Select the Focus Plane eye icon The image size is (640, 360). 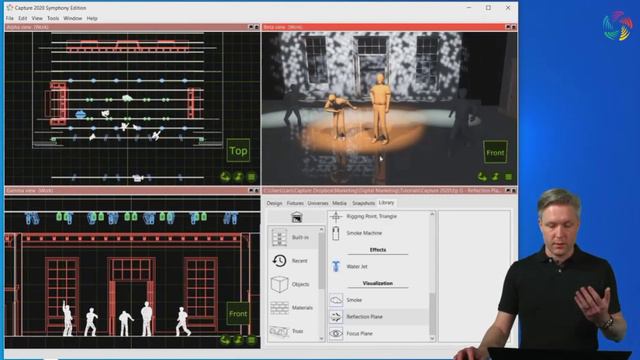click(x=336, y=333)
